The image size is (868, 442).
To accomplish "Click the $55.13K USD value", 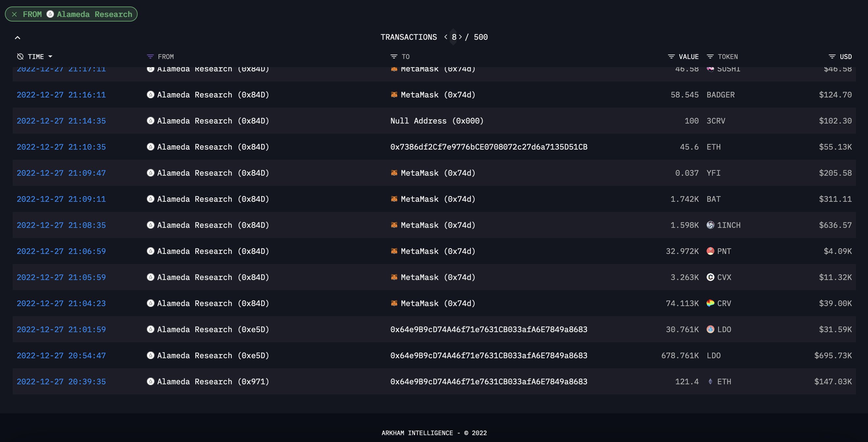I will point(835,147).
